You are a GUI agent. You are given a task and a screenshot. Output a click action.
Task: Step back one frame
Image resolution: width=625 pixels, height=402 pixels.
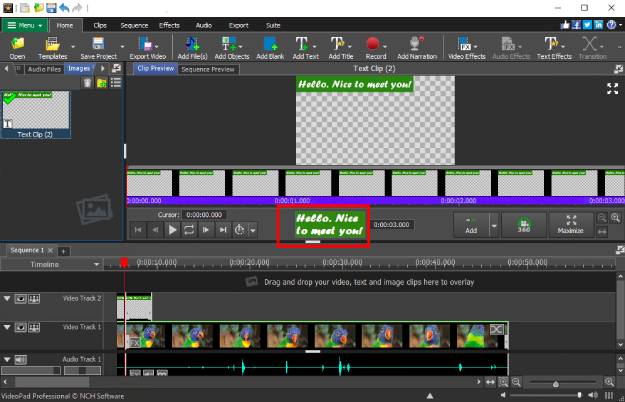155,230
